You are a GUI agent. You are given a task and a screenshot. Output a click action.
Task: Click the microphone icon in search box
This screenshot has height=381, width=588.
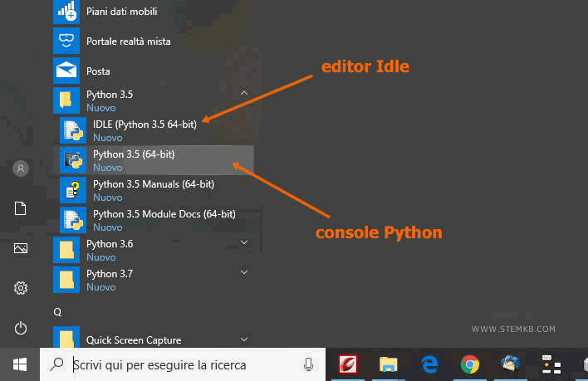308,364
